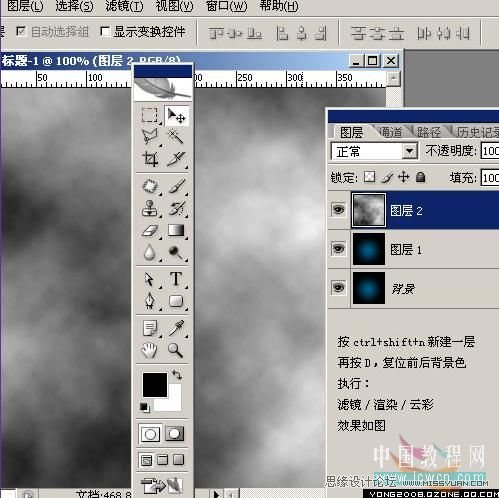This screenshot has height=498, width=499.
Task: Open the 图层(L) menu
Action: click(25, 6)
